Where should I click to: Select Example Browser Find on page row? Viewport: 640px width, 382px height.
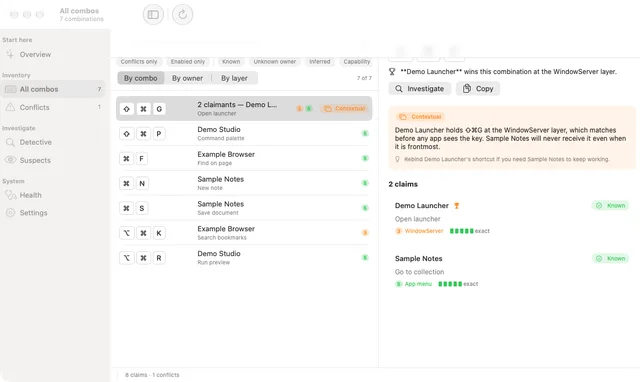coord(244,158)
